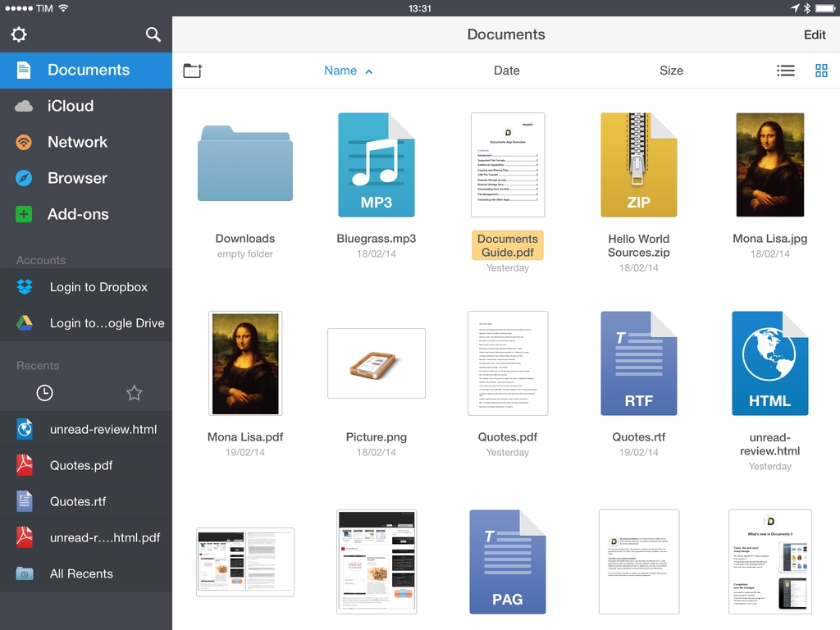Open Hello World Sources.zip icon
Screen dimensions: 840x630
(638, 164)
